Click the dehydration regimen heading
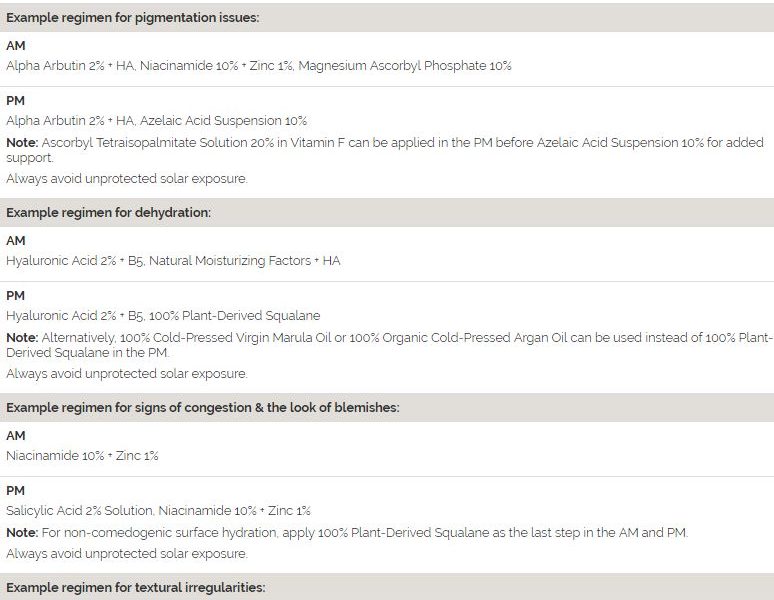The image size is (774, 600). click(108, 212)
